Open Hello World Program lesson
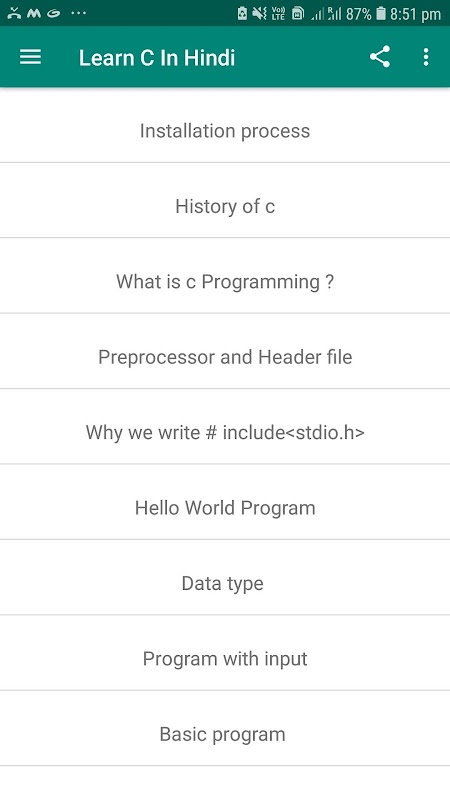The height and width of the screenshot is (800, 450). pyautogui.click(x=225, y=508)
